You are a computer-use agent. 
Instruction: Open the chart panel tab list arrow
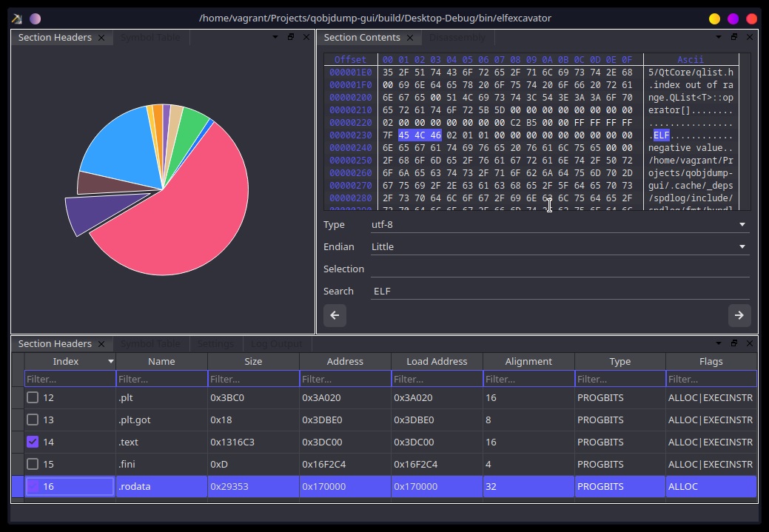(275, 37)
